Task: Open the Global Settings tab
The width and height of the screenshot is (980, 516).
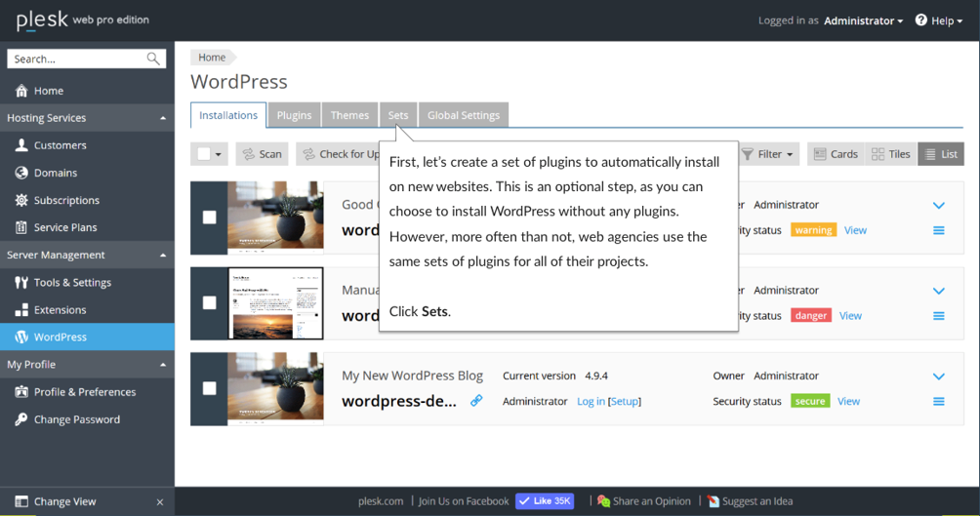Action: [463, 115]
